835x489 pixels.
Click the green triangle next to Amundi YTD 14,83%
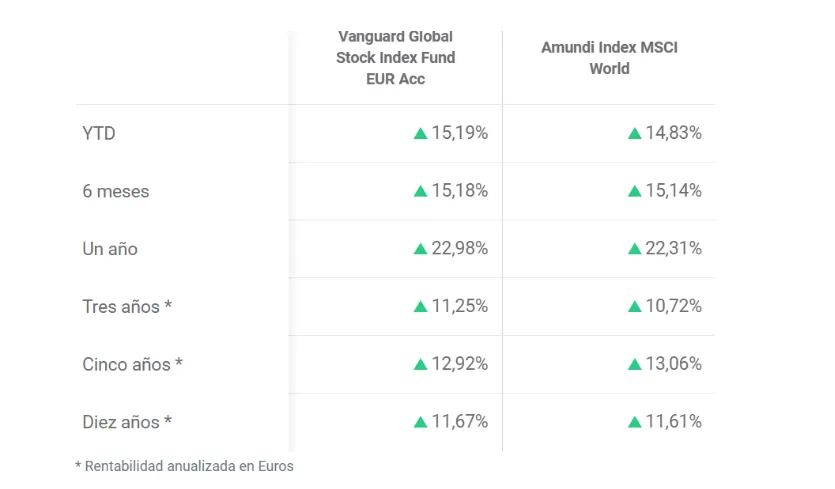pos(634,133)
